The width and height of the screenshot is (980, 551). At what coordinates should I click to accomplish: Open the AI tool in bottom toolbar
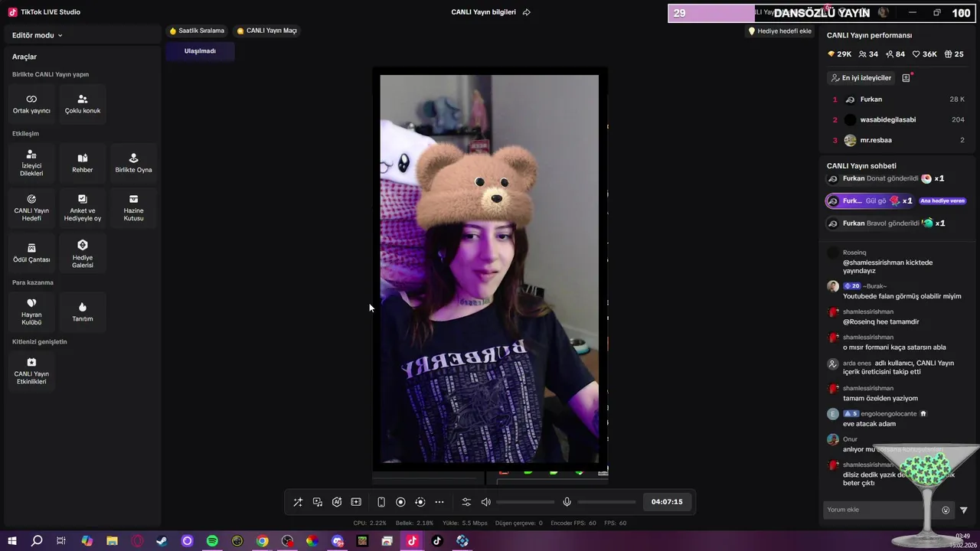pos(337,502)
